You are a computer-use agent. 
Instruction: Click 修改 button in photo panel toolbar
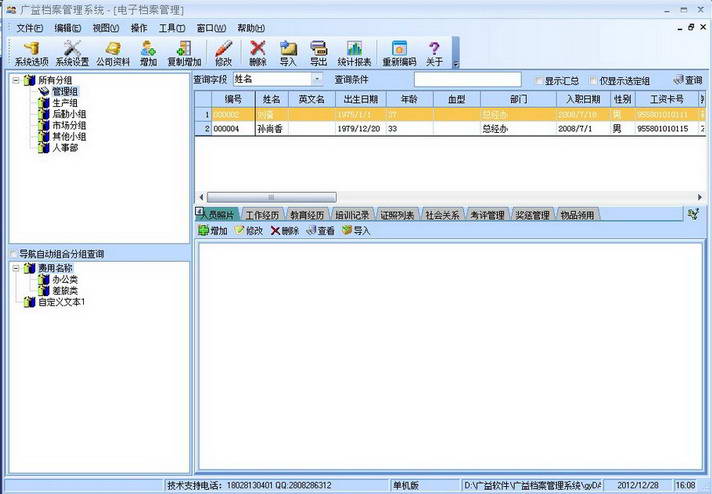pyautogui.click(x=249, y=231)
